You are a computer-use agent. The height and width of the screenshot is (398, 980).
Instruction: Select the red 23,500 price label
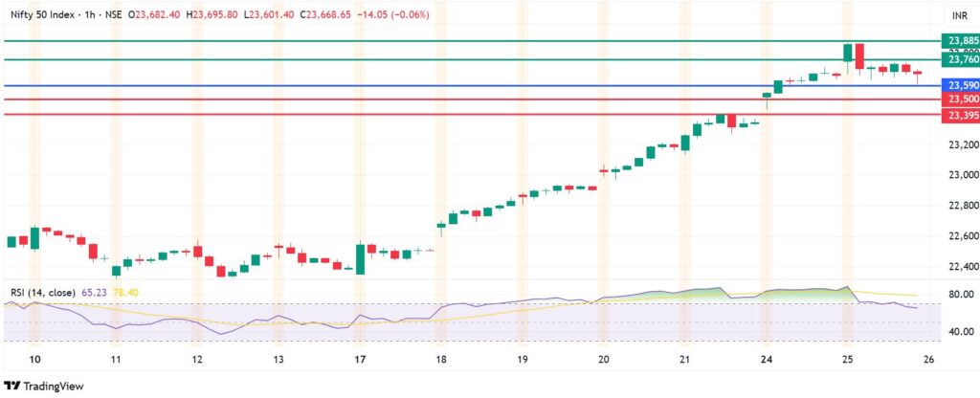[x=960, y=99]
